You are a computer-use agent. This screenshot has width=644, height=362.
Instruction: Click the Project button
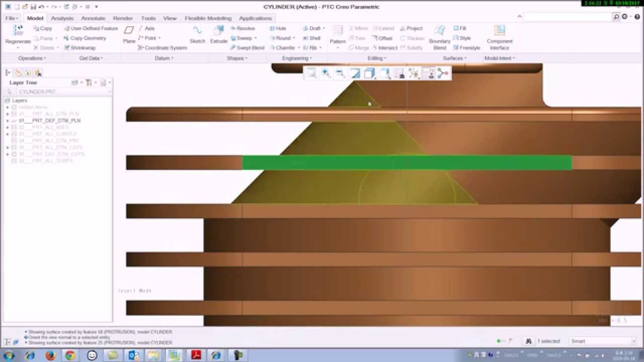pos(411,29)
